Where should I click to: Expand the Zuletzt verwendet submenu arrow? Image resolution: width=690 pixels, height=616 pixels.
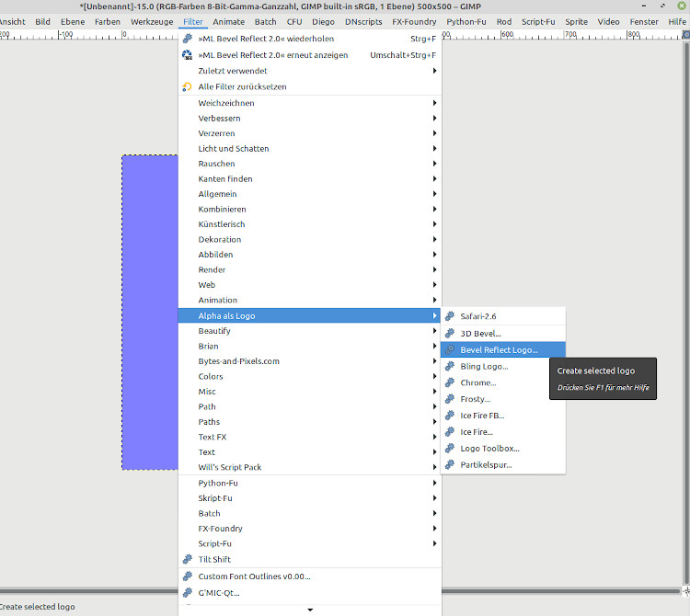[434, 71]
